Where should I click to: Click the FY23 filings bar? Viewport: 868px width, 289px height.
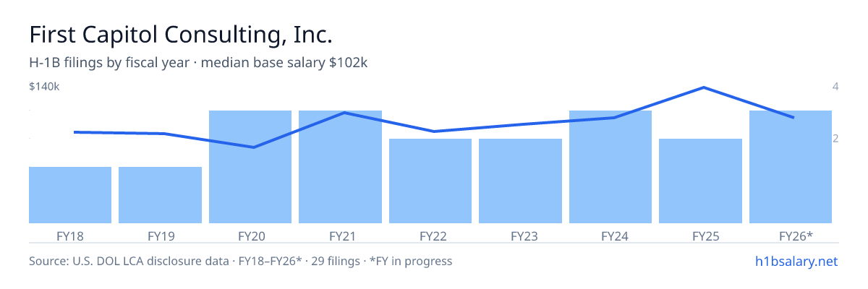tap(520, 181)
